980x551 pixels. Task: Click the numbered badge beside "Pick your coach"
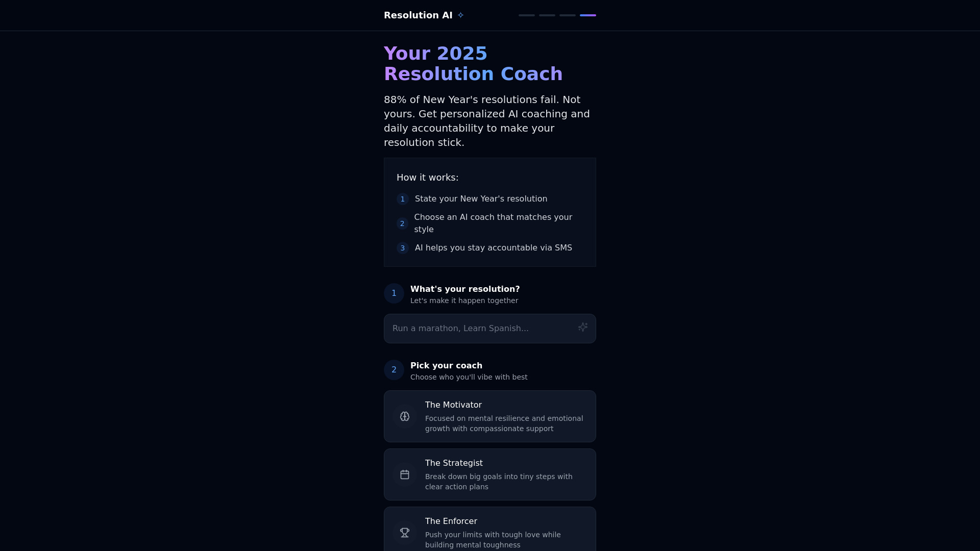(x=394, y=369)
